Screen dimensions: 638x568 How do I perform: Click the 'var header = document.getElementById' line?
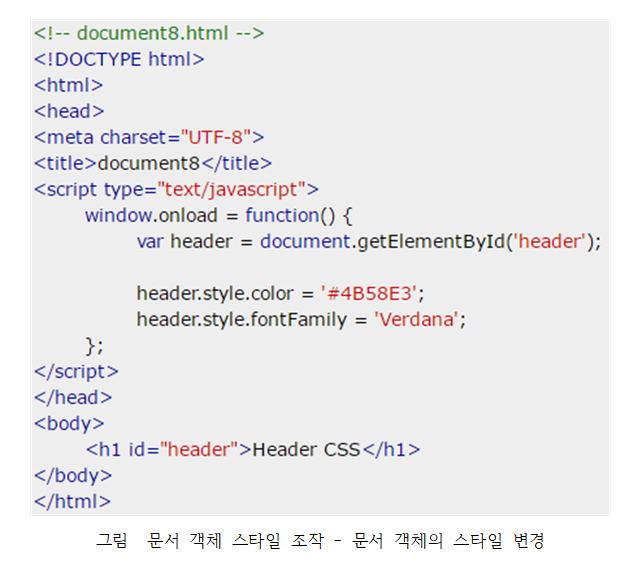coord(369,242)
